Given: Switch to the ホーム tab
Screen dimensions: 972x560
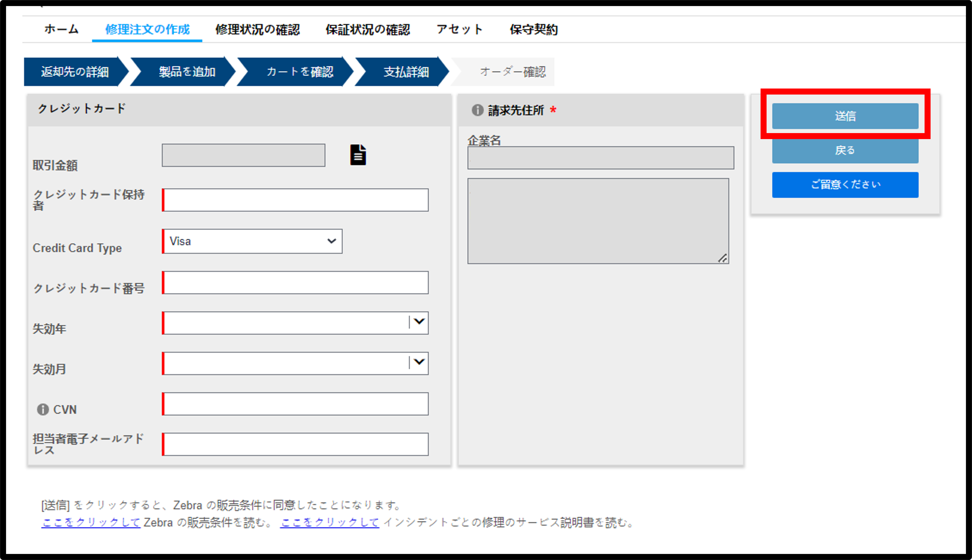Looking at the screenshot, I should point(61,29).
